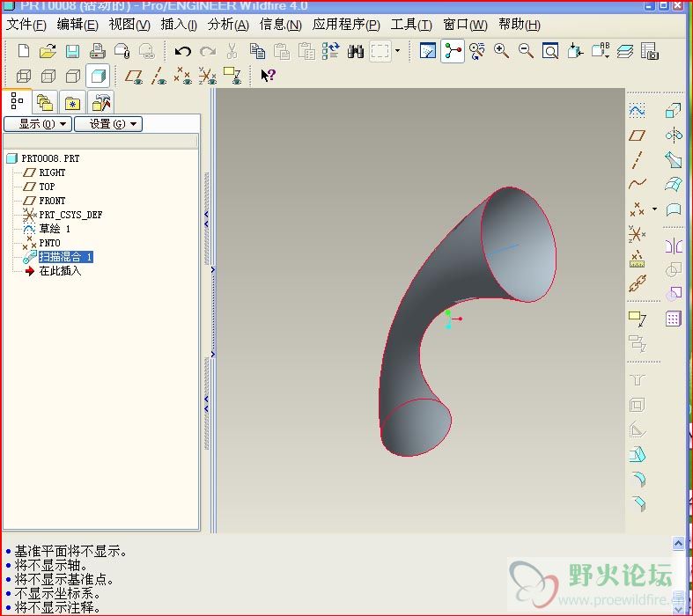Open the 编辑(E) menu
The width and height of the screenshot is (693, 616).
pos(77,25)
